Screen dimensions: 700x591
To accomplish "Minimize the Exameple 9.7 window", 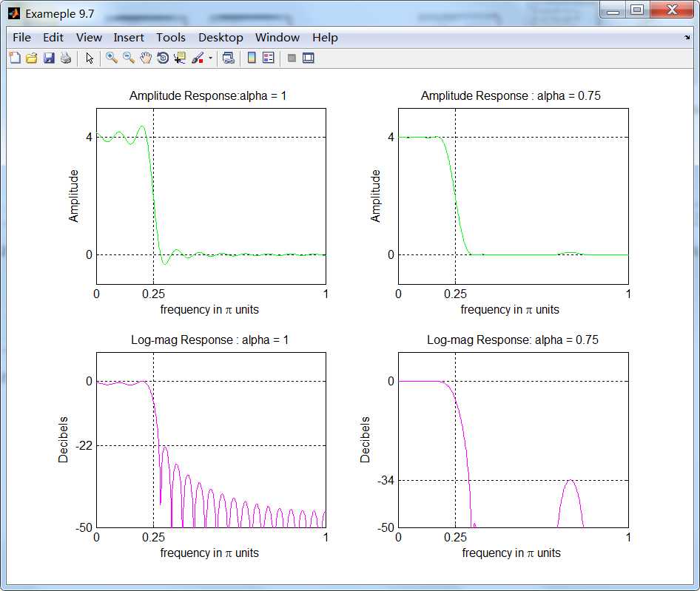I will click(x=613, y=10).
